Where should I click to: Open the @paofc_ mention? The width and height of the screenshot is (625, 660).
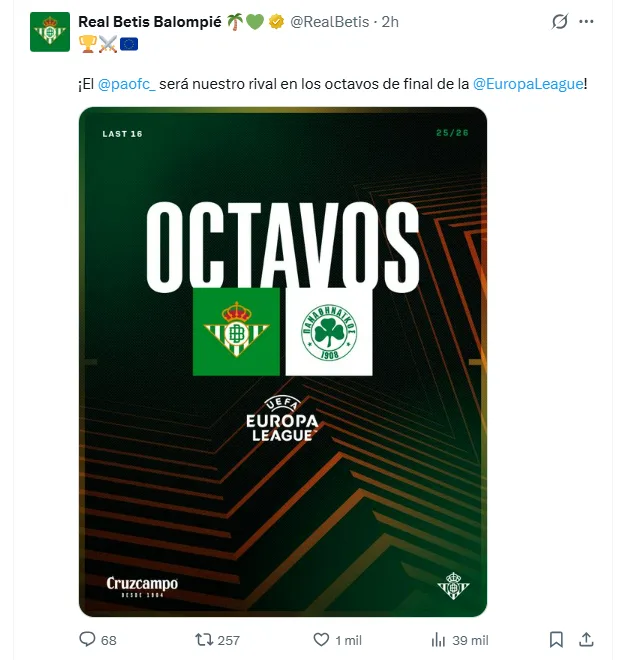(126, 84)
